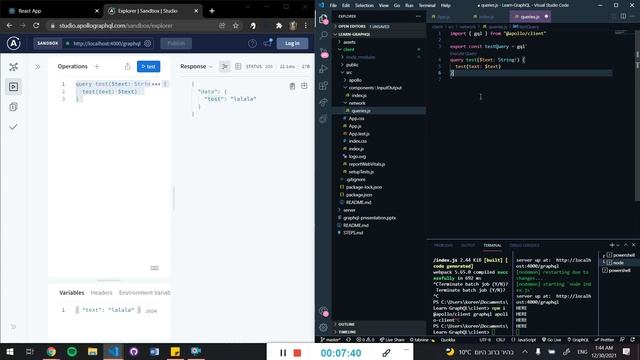The width and height of the screenshot is (640, 360).
Task: Open the VS Code Selection menu
Action: coord(364,5)
